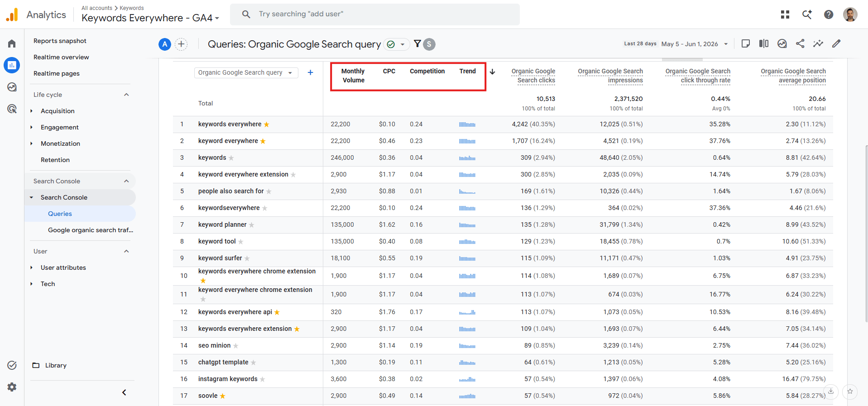Screen dimensions: 868x406
Task: Click the star icon at bottom right
Action: pos(850,391)
